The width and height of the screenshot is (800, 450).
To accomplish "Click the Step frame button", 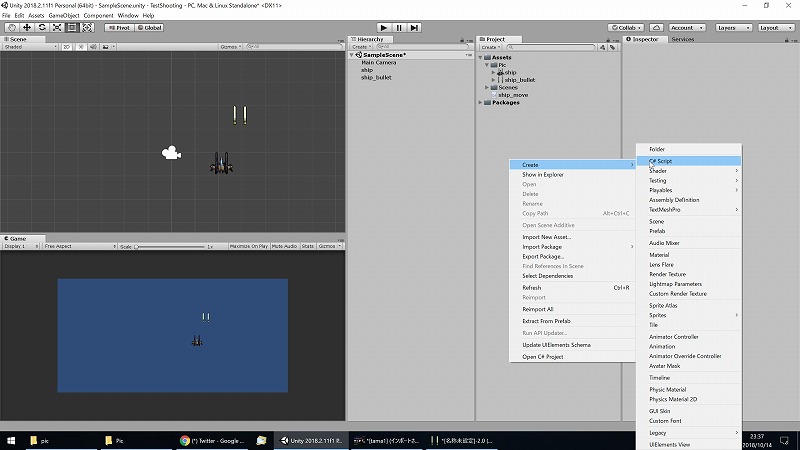I will (414, 28).
